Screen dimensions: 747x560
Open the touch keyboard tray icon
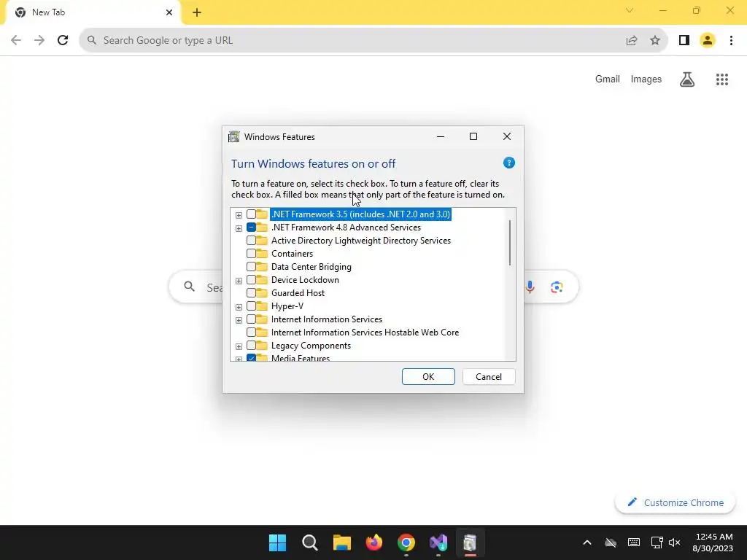(634, 542)
